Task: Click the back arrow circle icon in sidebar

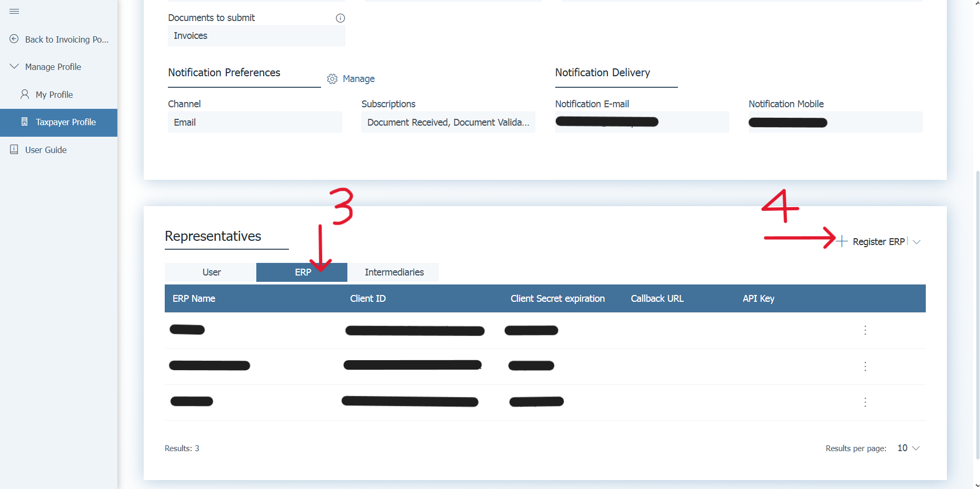Action: click(14, 39)
